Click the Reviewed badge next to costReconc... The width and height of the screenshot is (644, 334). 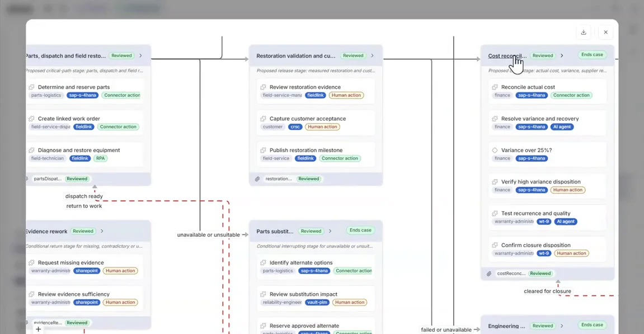(540, 273)
